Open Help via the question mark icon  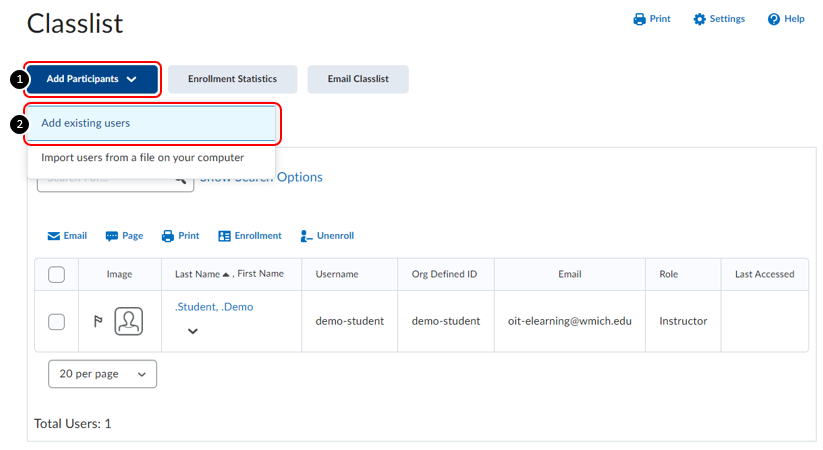774,19
